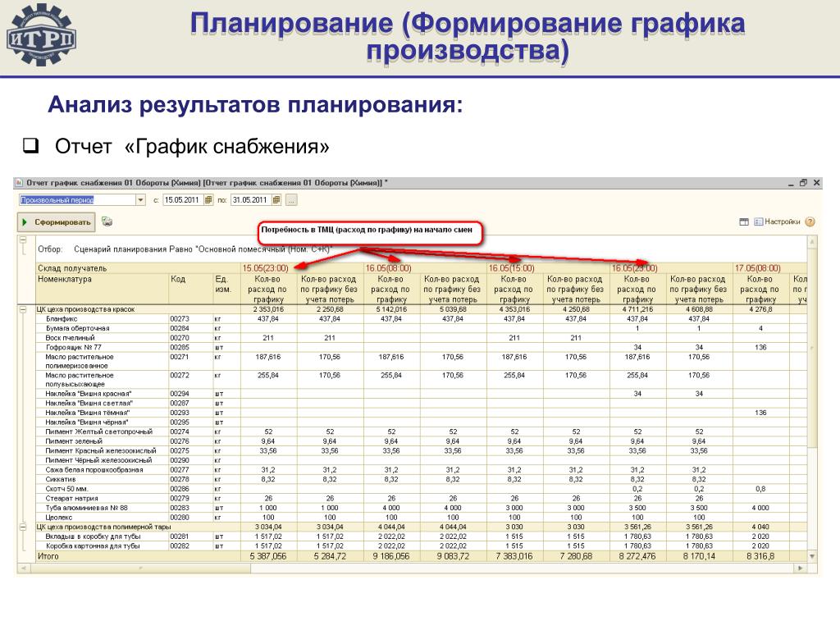Select row Туба алюминиевая № 88
This screenshot has width=840, height=630.
(87, 508)
